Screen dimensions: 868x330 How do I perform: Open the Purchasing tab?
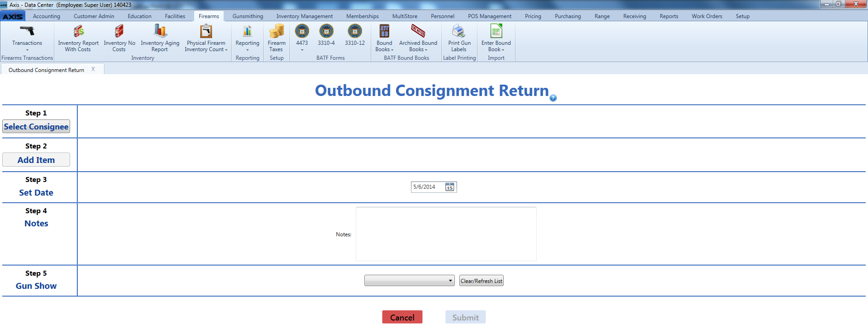[x=568, y=16]
